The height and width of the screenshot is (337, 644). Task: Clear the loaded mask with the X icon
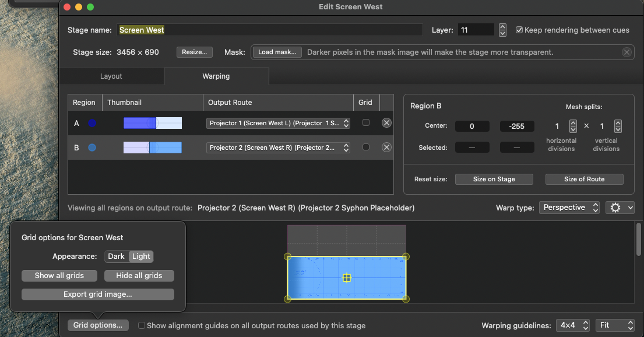point(627,52)
